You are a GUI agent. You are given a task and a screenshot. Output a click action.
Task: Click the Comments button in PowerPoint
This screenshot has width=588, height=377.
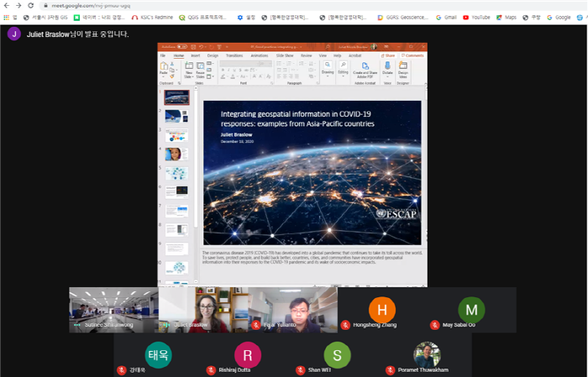(x=412, y=55)
